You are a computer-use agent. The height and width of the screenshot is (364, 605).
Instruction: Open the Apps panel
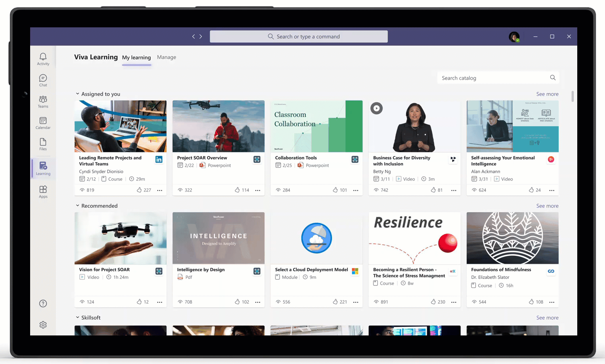pos(43,192)
